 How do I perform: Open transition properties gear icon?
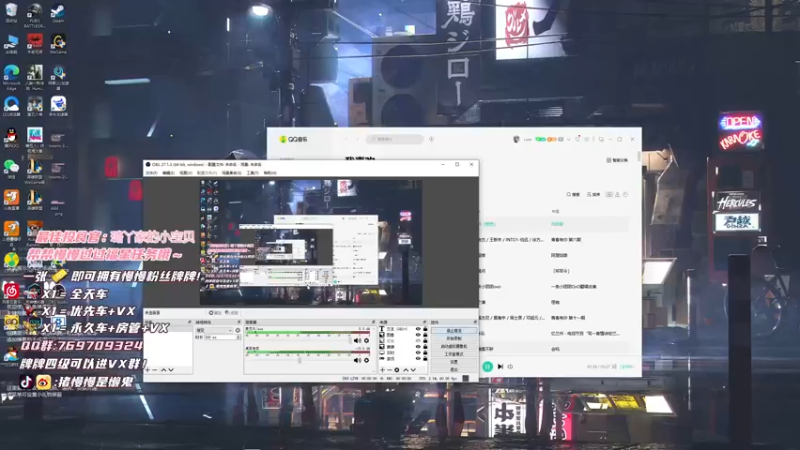coord(238,331)
